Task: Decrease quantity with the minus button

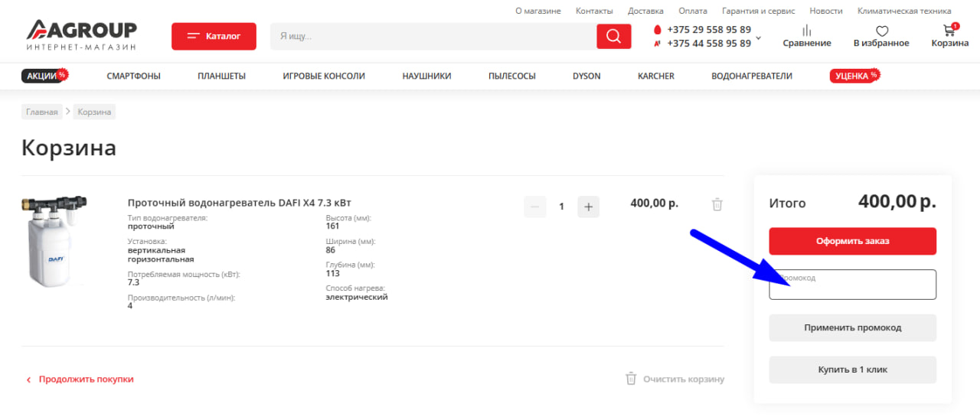Action: click(x=535, y=207)
